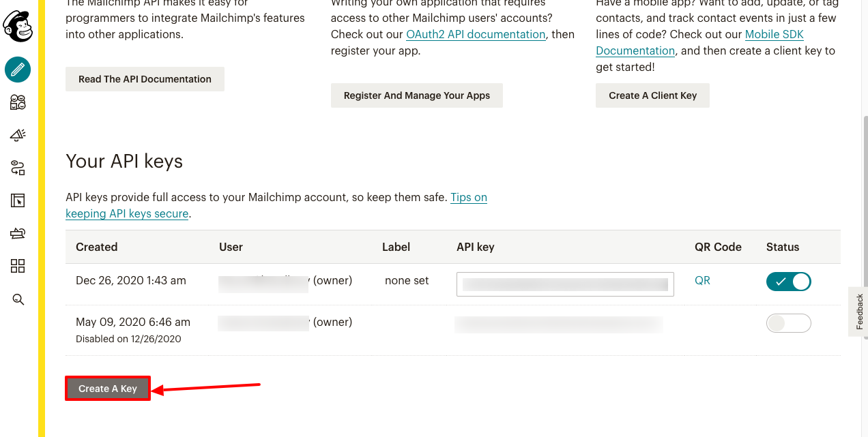
Task: Open Tips on keeping API keys secure
Action: coord(469,197)
